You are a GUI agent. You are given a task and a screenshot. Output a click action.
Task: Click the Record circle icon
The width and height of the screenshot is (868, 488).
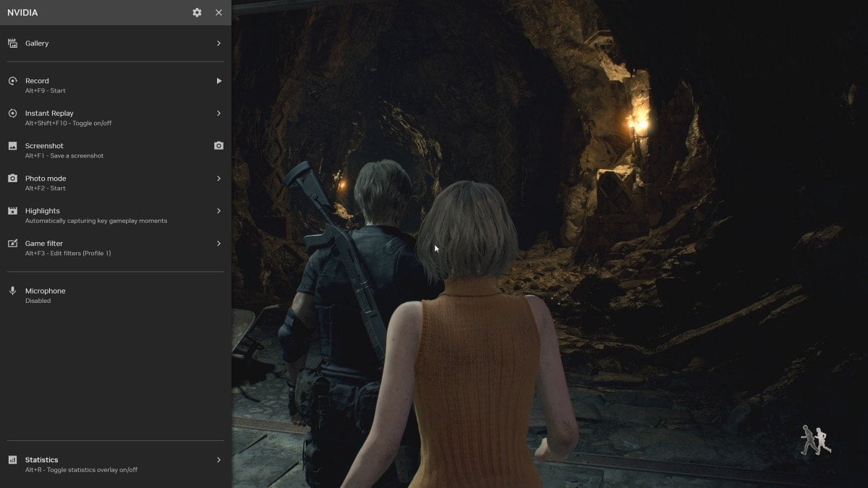(12, 81)
